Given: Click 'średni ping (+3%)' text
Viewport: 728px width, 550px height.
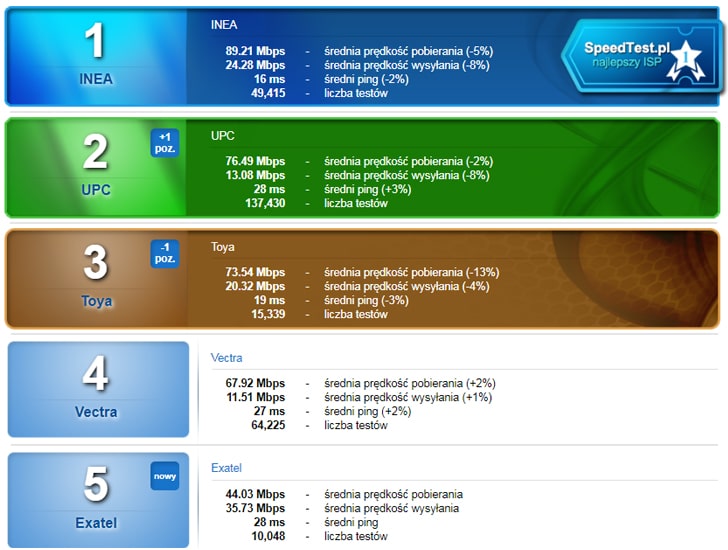Looking at the screenshot, I should (x=368, y=189).
